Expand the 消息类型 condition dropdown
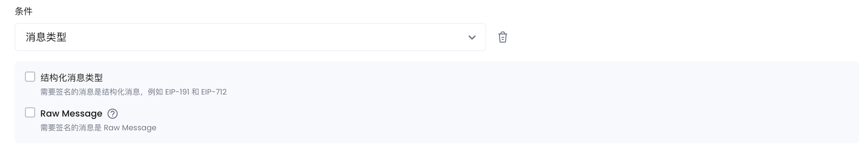The width and height of the screenshot is (868, 152). click(250, 37)
